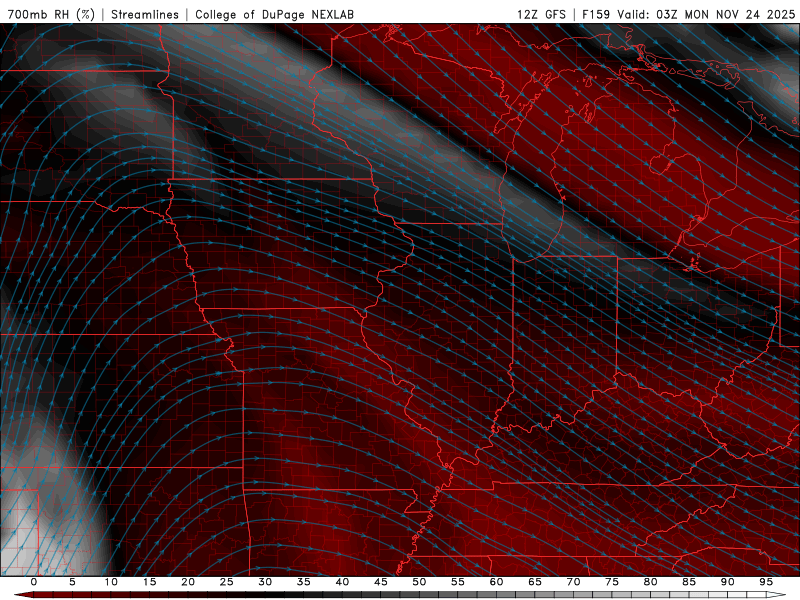Click the '60' tick label on color scale
Screen dimensions: 800x600
[x=496, y=582]
